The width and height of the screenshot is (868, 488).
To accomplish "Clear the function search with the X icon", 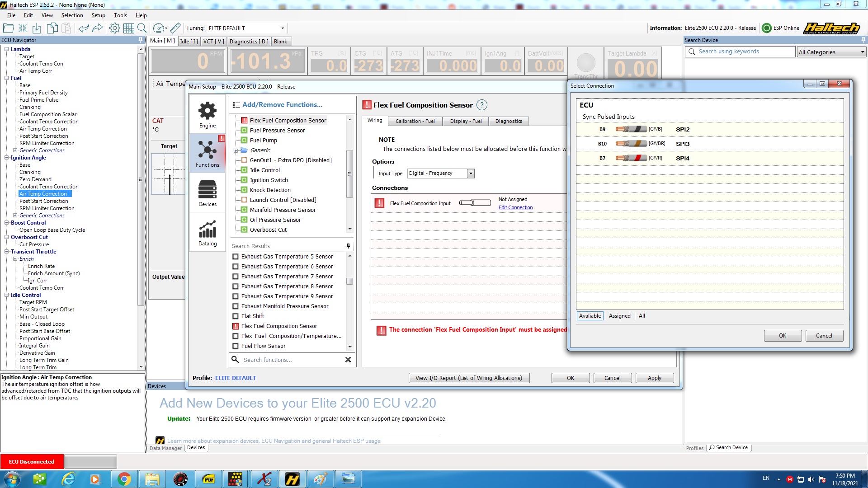I will click(348, 360).
